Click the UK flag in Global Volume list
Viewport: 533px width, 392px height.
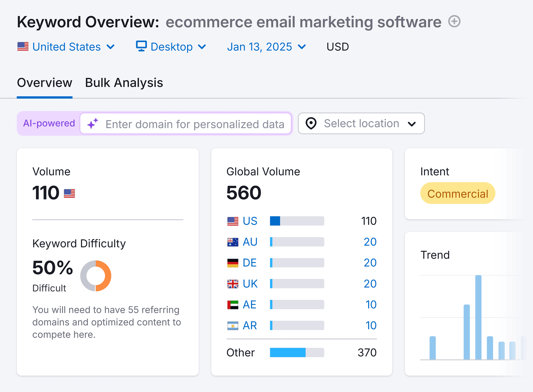233,284
